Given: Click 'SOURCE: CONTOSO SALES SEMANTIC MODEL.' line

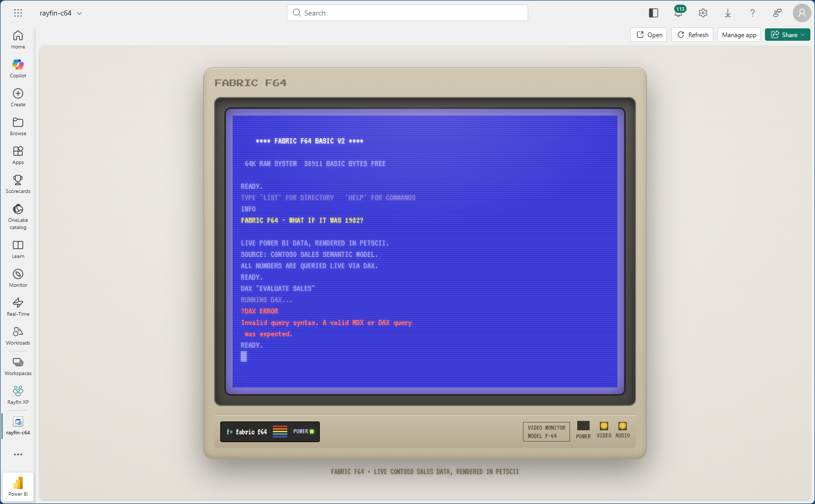Looking at the screenshot, I should 309,254.
